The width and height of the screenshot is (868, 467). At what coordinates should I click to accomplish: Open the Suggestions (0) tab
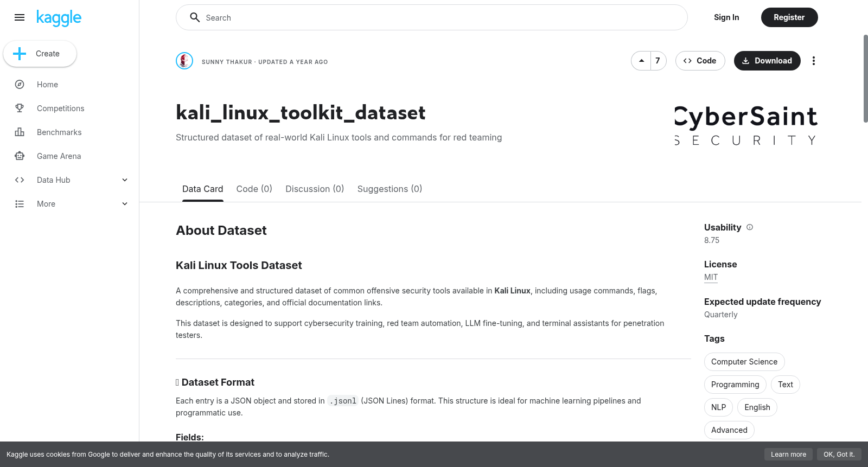coord(390,189)
